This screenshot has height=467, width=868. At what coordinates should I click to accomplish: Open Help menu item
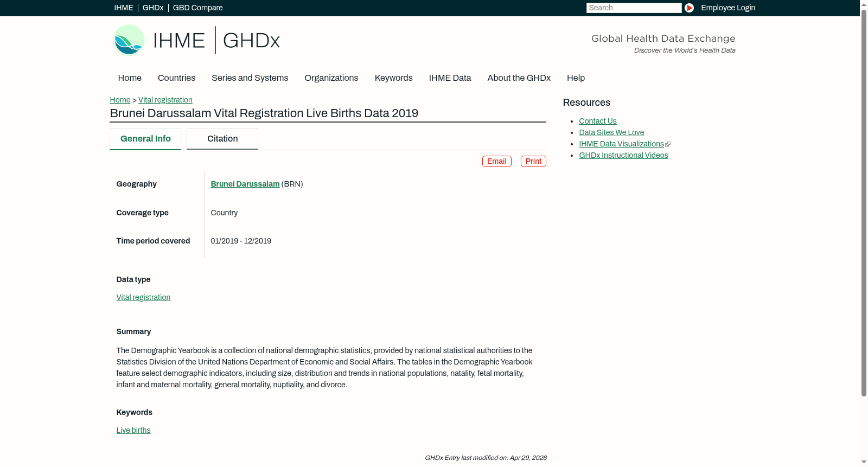point(576,78)
